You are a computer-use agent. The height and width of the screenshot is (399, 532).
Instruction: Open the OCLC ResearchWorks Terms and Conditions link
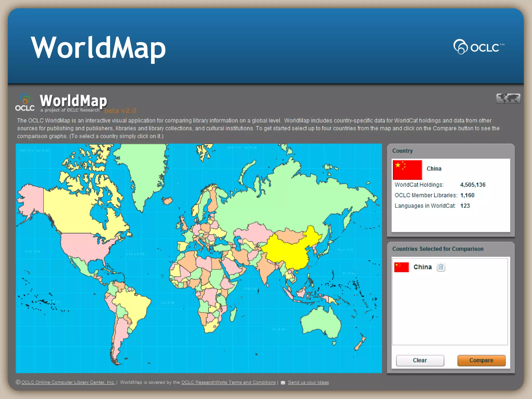228,382
